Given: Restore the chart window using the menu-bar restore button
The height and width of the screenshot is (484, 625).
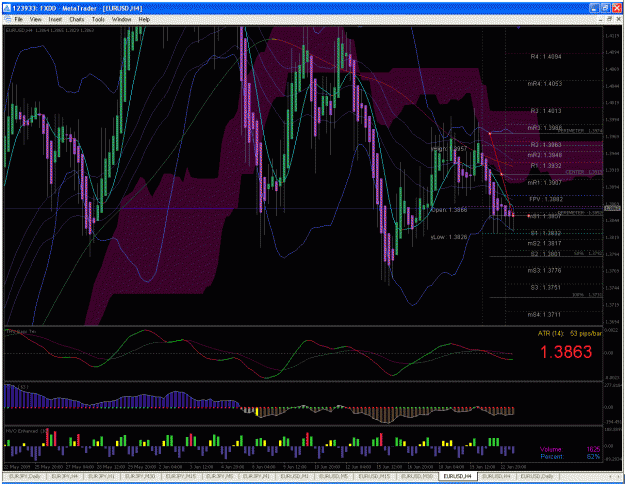Looking at the screenshot, I should click(609, 19).
